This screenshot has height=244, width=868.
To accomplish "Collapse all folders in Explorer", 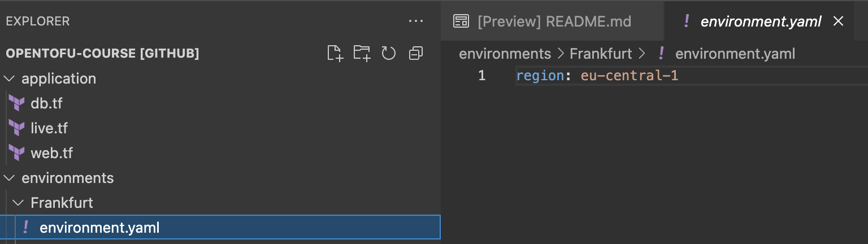I will pos(416,54).
